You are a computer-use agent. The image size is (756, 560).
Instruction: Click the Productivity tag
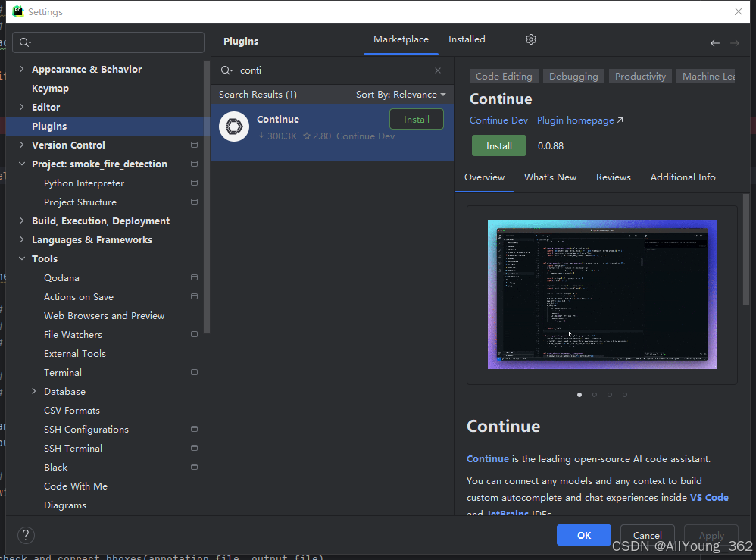[x=640, y=77]
